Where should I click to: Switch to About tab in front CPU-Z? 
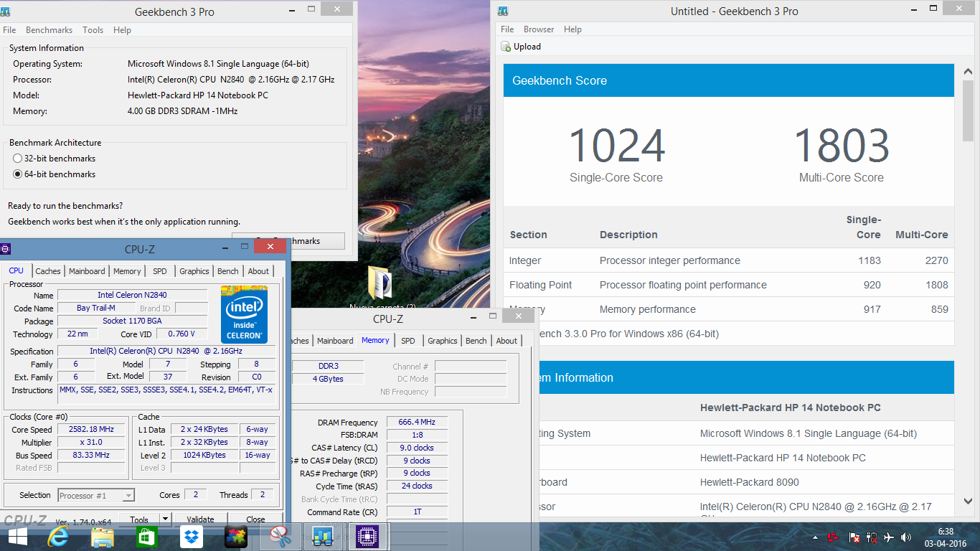258,271
